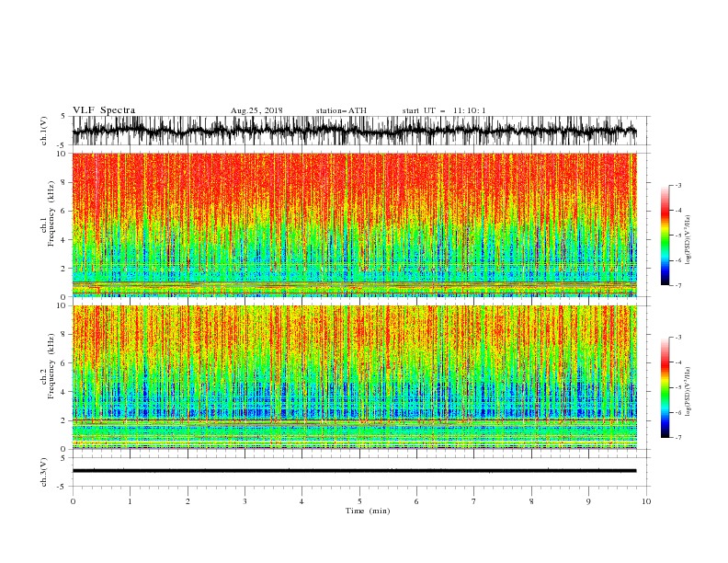Click the "-7" tick on ch.2 color bar
The image size is (728, 563).
(x=677, y=438)
